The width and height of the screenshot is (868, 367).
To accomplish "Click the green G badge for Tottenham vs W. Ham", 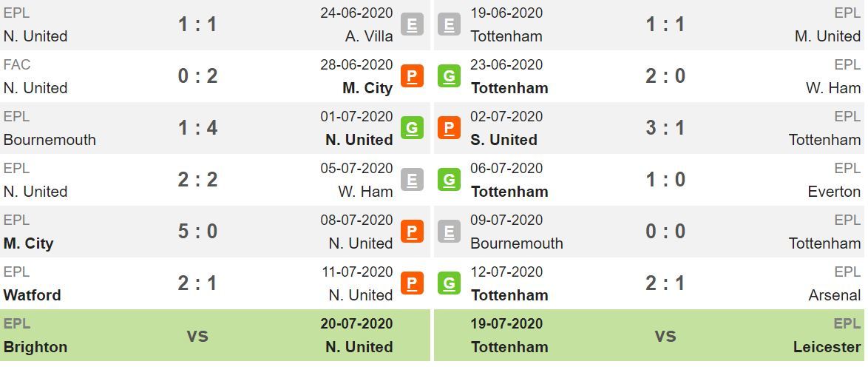I will 449,76.
